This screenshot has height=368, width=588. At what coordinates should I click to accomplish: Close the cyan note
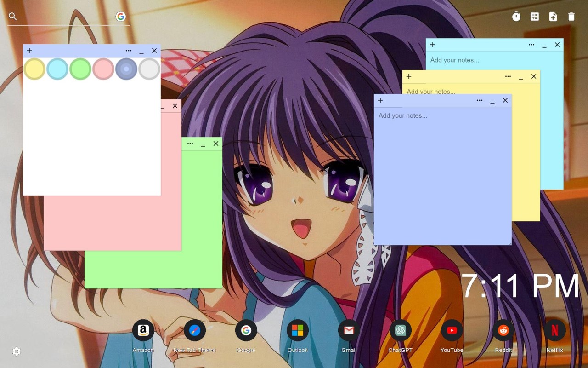pos(557,45)
